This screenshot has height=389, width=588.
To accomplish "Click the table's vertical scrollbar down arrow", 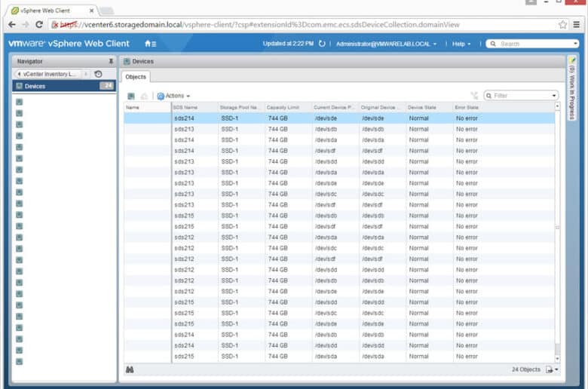I will coord(557,359).
